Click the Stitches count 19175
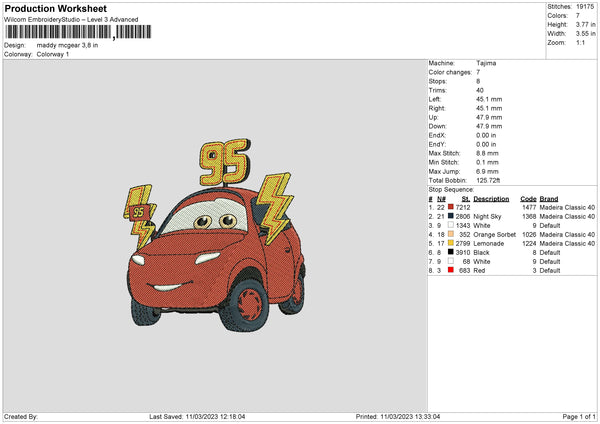This screenshot has height=424, width=600. pos(585,7)
